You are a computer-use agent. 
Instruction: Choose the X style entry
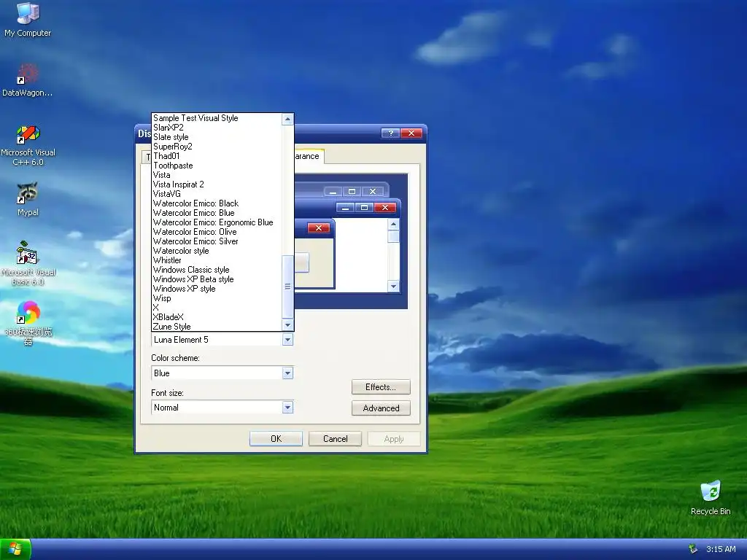pos(217,308)
